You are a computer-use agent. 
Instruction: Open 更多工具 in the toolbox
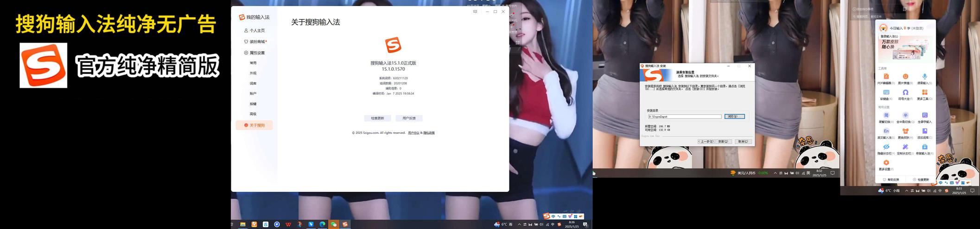pyautogui.click(x=924, y=92)
